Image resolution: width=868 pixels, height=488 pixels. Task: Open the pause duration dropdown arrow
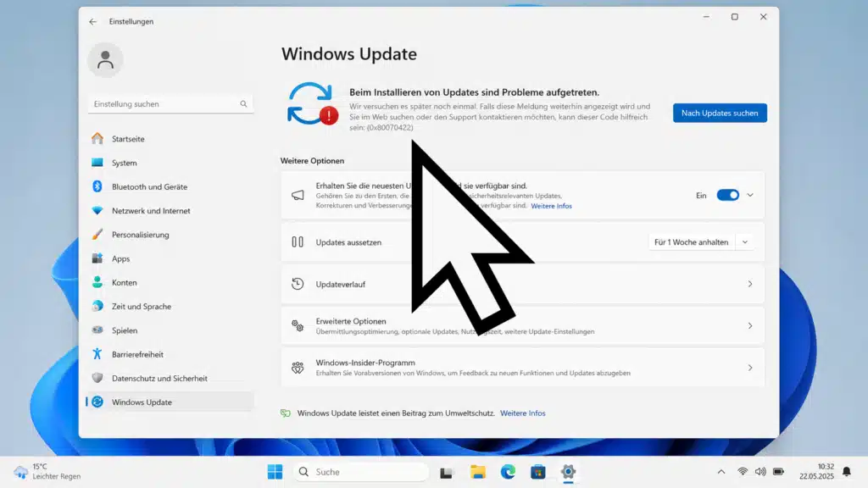click(x=745, y=241)
